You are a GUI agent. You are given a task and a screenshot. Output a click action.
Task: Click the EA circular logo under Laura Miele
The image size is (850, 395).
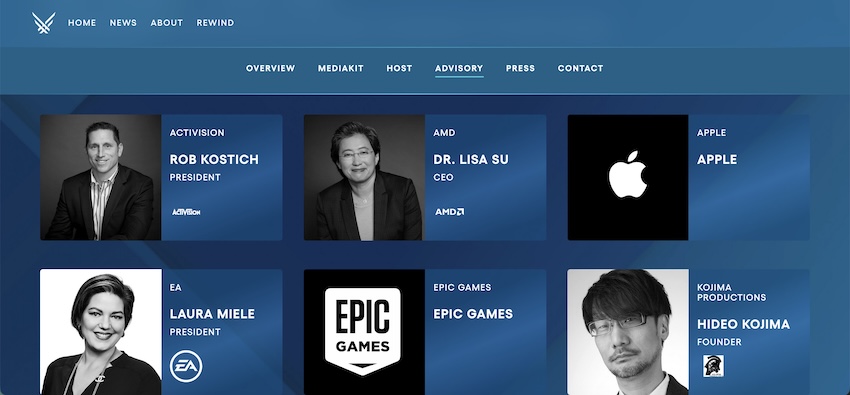186,366
